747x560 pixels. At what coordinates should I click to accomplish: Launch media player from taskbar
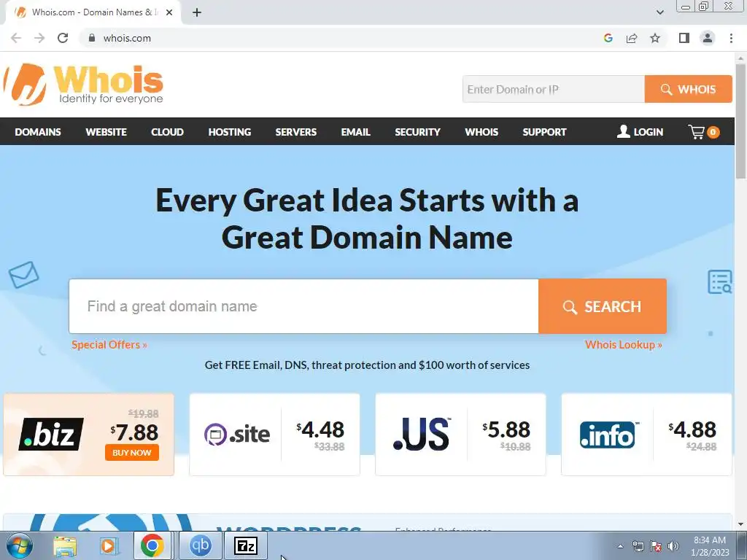pos(108,545)
